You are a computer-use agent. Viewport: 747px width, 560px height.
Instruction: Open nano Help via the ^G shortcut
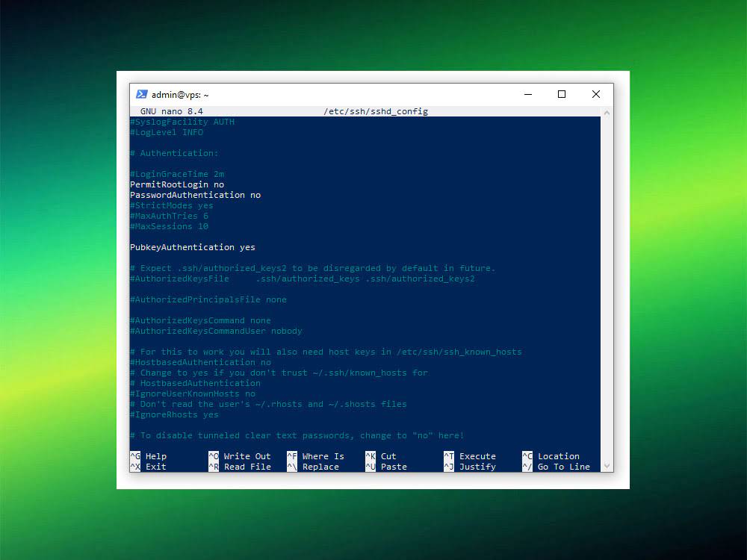point(146,455)
